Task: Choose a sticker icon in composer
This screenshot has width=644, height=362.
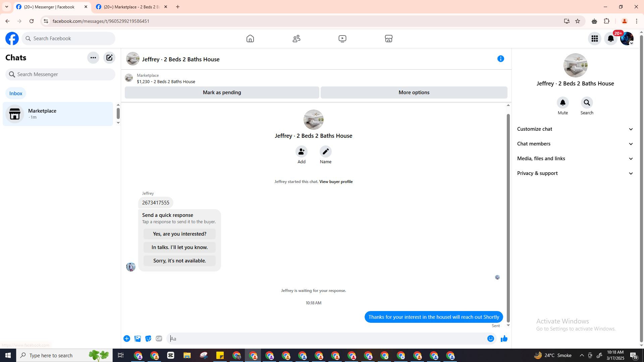Action: tap(148, 339)
